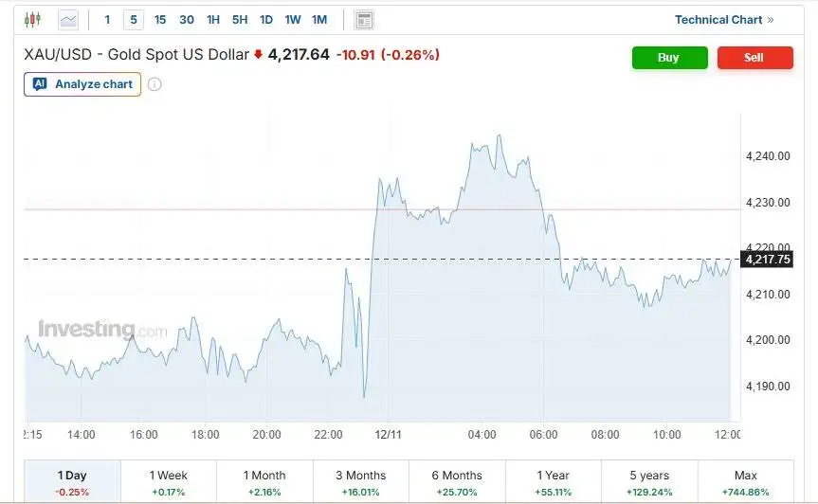Show the Max range tab
This screenshot has width=818, height=504.
click(x=746, y=481)
